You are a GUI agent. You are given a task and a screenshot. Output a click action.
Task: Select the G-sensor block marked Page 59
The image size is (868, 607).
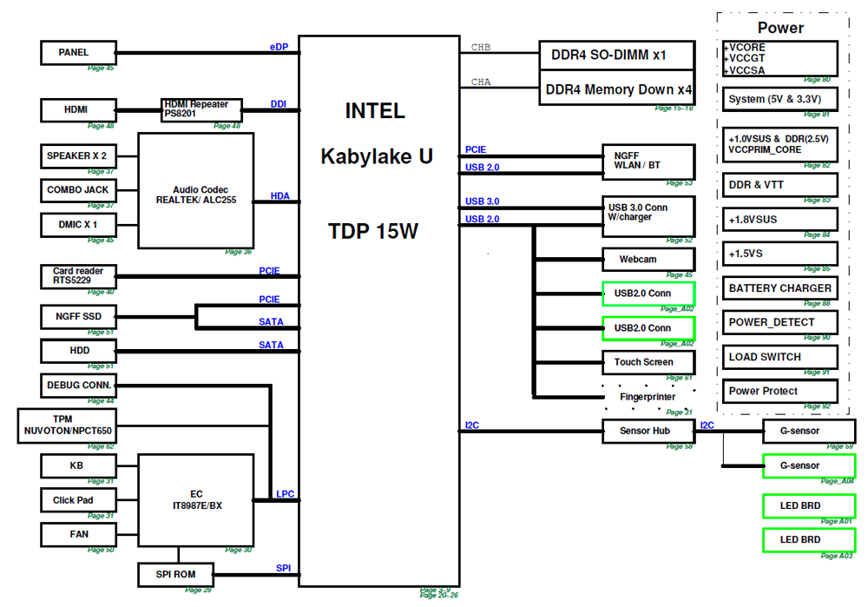tap(809, 432)
